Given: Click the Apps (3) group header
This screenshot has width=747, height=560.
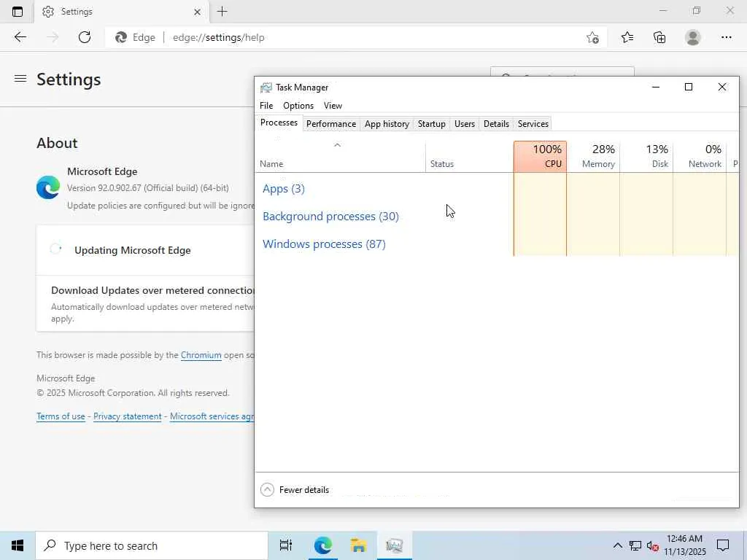Looking at the screenshot, I should point(284,189).
